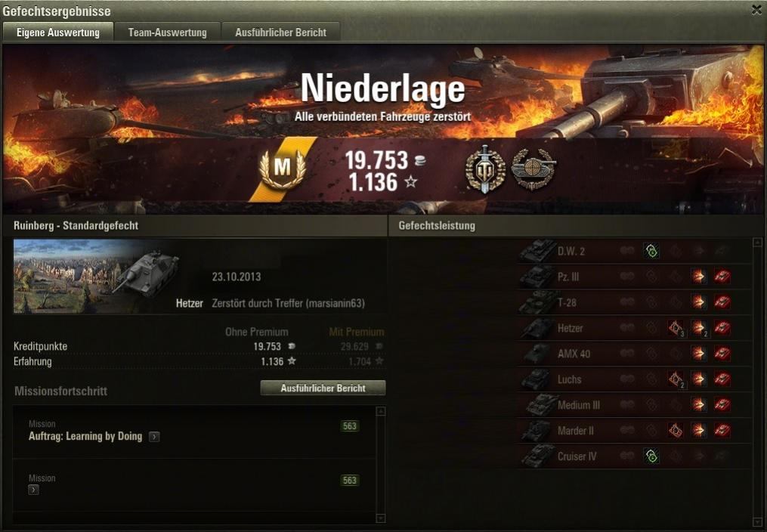
Task: Click the Ruinberg map Hetzer thumbnail
Action: click(97, 277)
